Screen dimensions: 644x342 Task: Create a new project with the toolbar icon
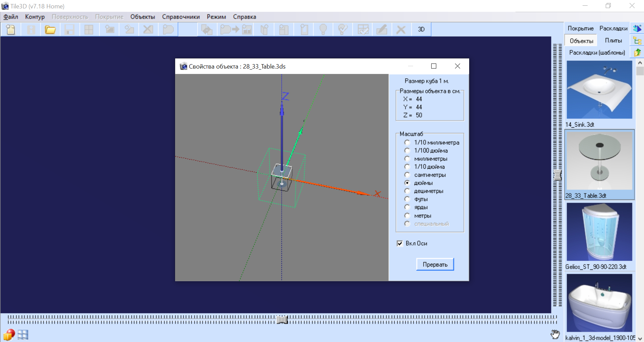11,30
